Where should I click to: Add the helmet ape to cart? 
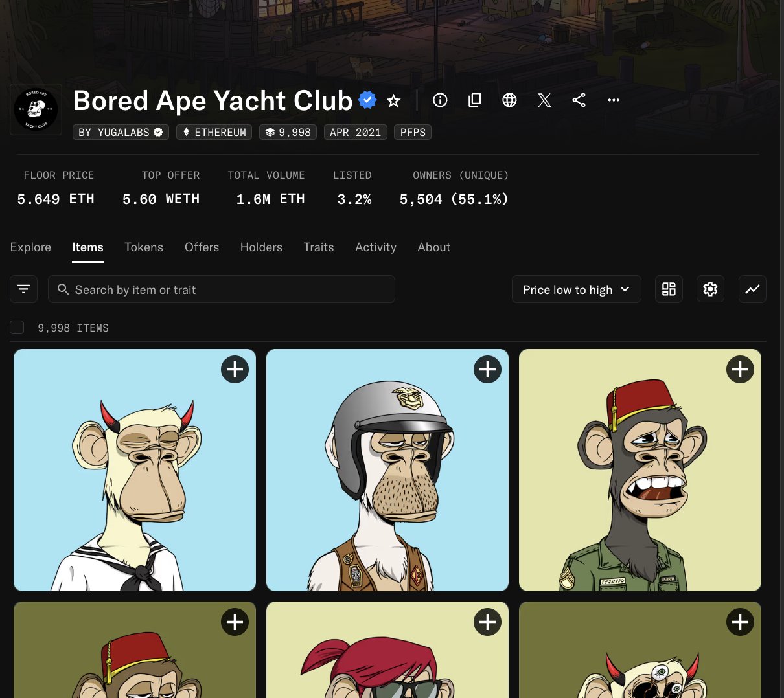tap(487, 370)
